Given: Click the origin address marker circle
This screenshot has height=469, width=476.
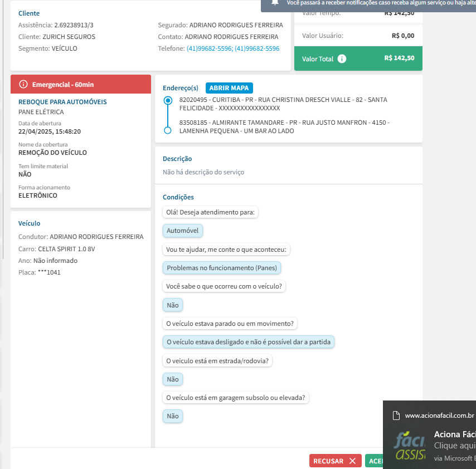Looking at the screenshot, I should pos(168,100).
